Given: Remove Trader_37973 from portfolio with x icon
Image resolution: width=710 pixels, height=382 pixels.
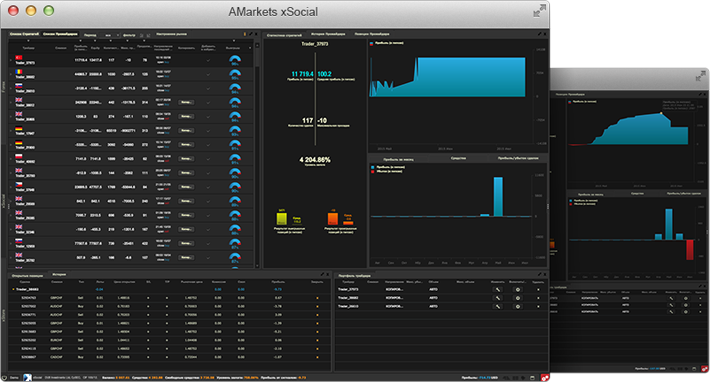Looking at the screenshot, I should tap(538, 290).
